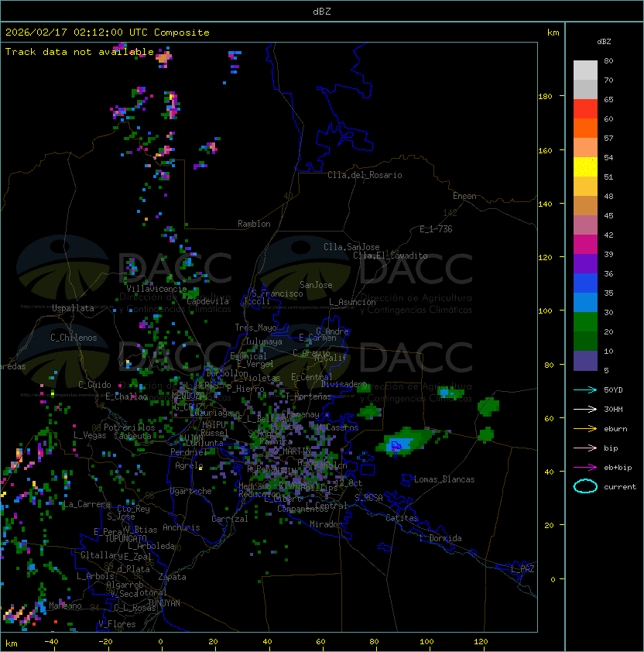The image size is (644, 652).
Task: Click the 'C_Guido' map label
Action: (94, 385)
